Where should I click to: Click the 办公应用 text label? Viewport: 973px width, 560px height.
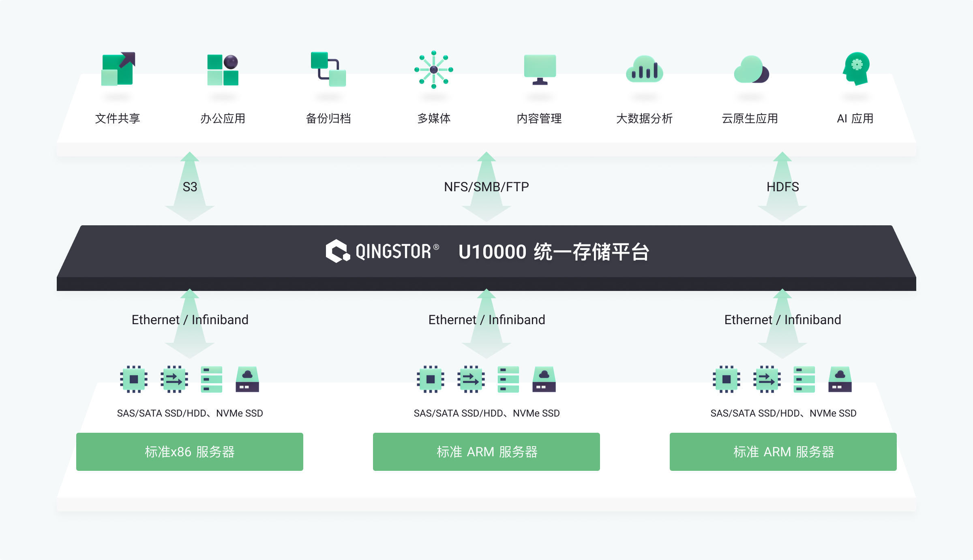coord(223,118)
